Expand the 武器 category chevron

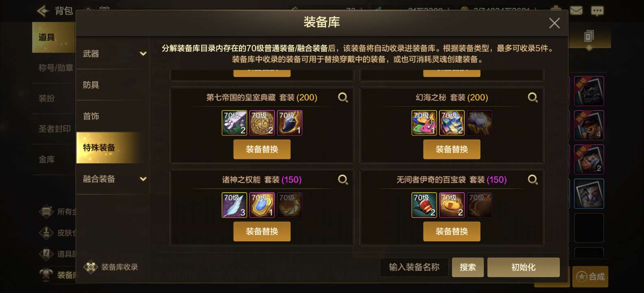tap(143, 54)
